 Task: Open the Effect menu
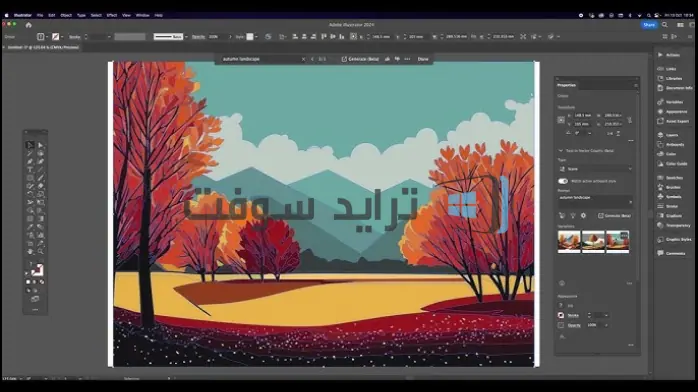point(112,15)
